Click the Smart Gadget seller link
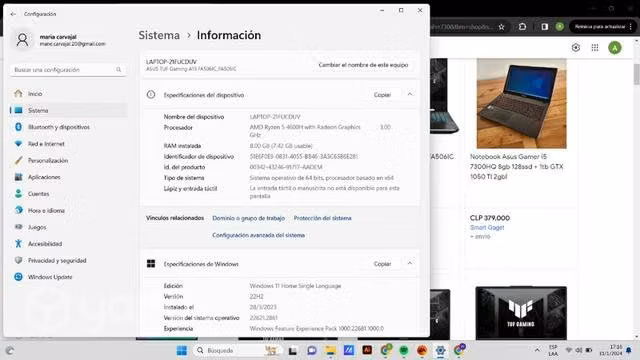The height and width of the screenshot is (360, 640). click(x=487, y=228)
